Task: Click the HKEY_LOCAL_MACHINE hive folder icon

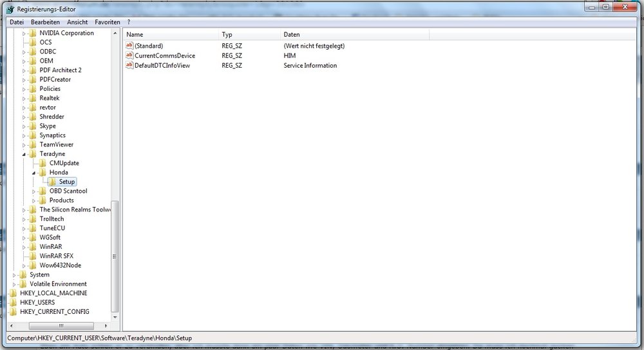Action: point(14,293)
